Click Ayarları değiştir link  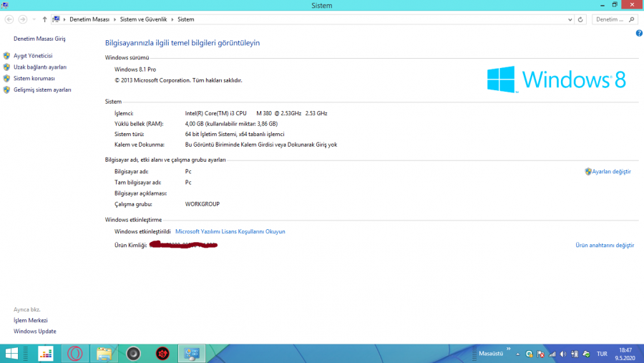click(611, 171)
